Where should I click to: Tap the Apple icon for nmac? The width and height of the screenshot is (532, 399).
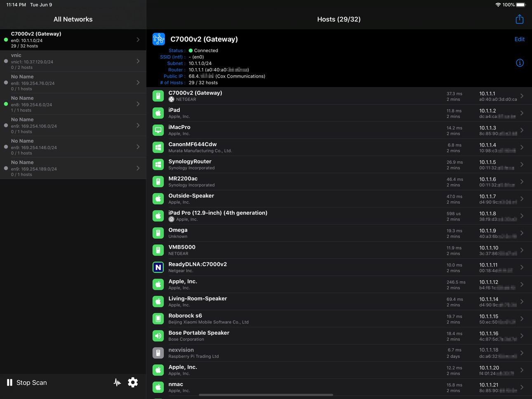click(x=158, y=387)
